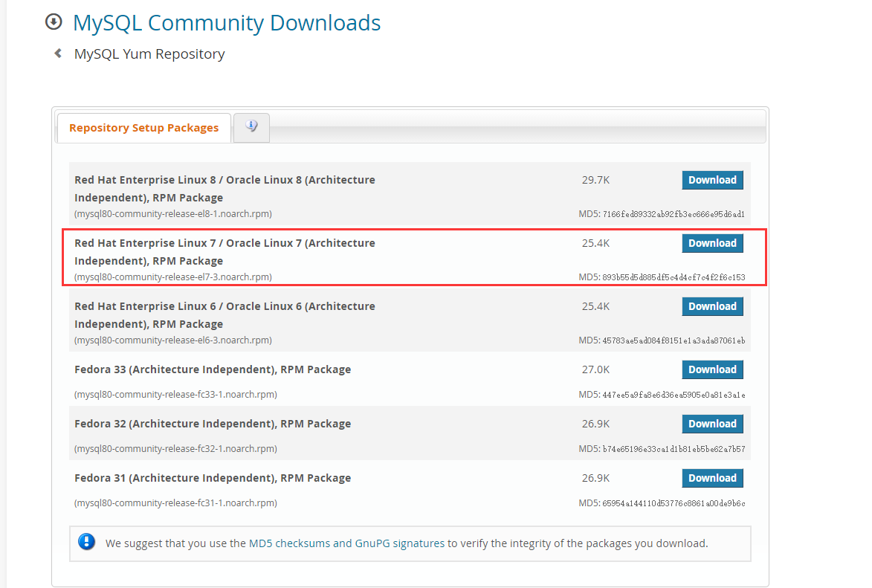This screenshot has height=588, width=872.
Task: Download the Red Hat Enterprise Linux 6 package
Action: pyautogui.click(x=712, y=306)
